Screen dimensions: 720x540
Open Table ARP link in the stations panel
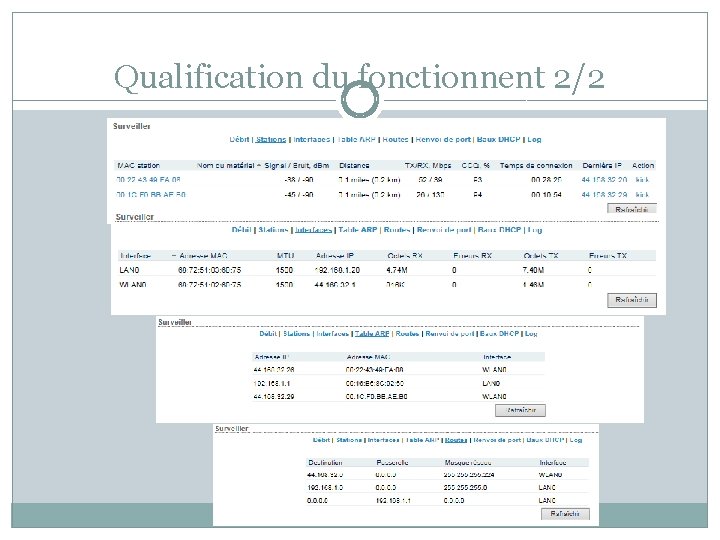(x=356, y=139)
